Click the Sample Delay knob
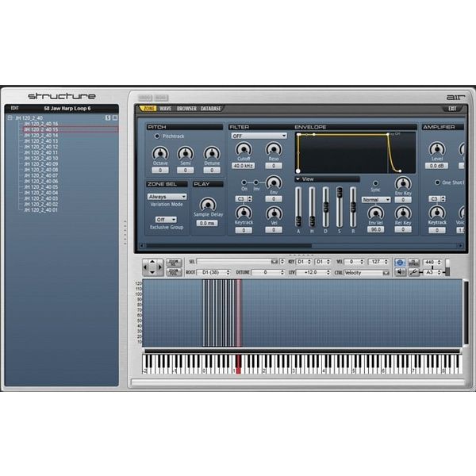This screenshot has height=476, width=476. tap(207, 205)
